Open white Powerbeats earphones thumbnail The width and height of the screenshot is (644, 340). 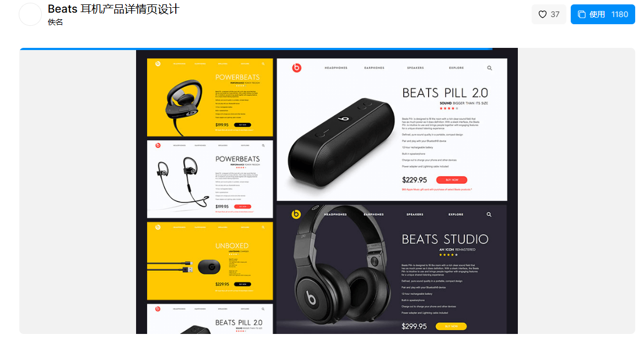pyautogui.click(x=210, y=179)
